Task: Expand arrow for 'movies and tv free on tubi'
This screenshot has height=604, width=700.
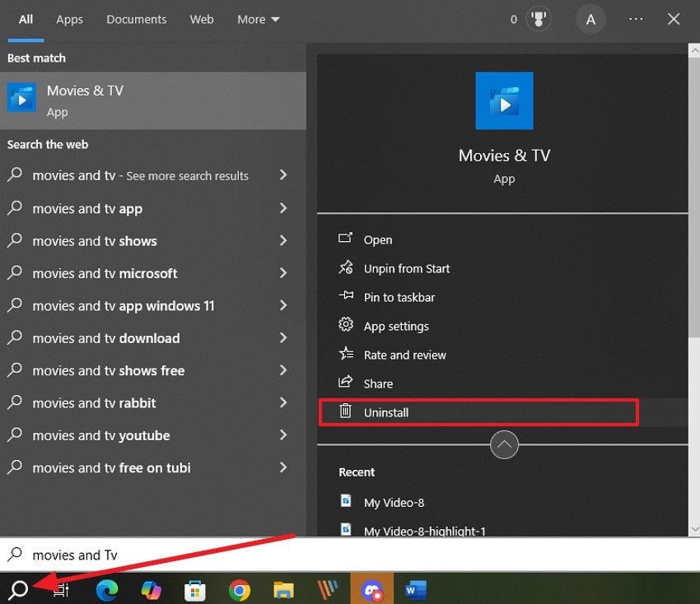Action: tap(283, 467)
